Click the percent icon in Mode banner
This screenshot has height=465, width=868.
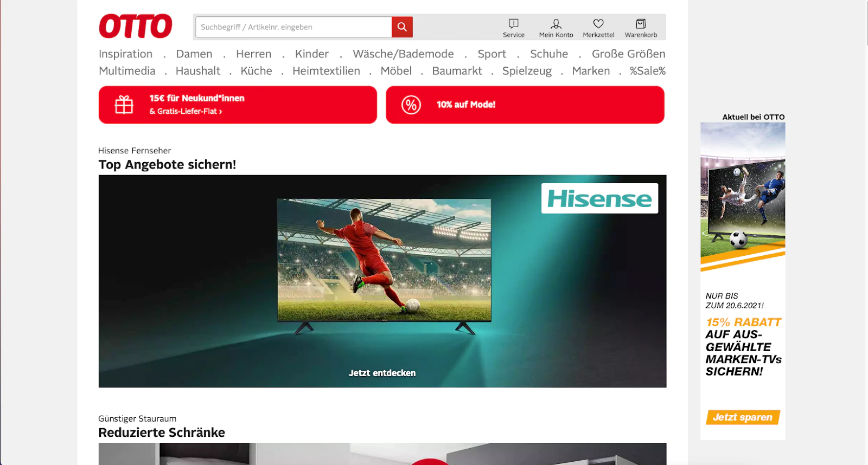tap(411, 105)
